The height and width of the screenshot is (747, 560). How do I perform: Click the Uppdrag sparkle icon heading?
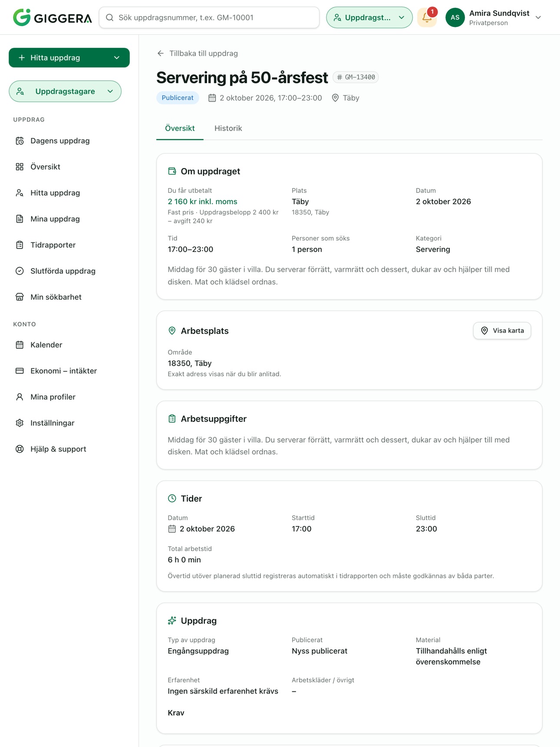[x=172, y=621]
